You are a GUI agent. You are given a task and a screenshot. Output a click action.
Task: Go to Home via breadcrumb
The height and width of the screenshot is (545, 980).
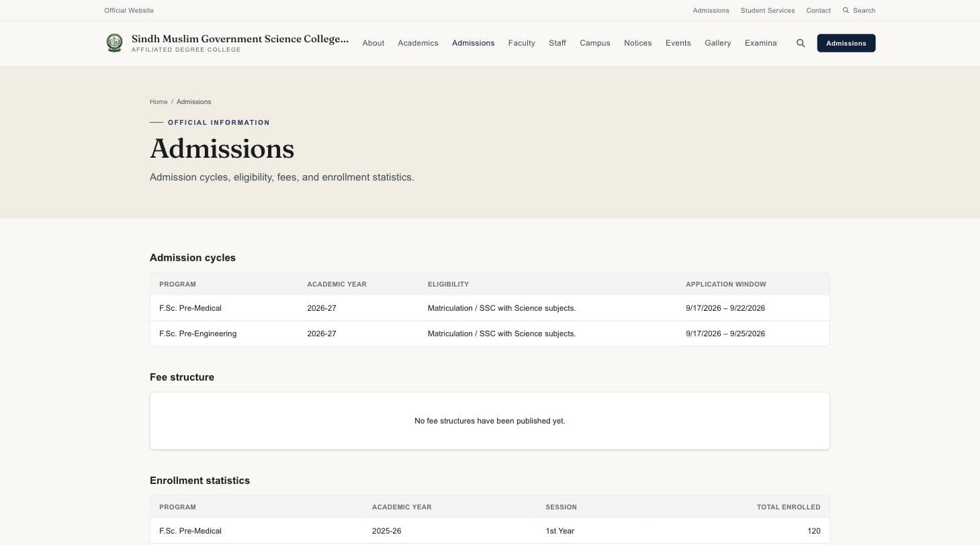tap(159, 102)
